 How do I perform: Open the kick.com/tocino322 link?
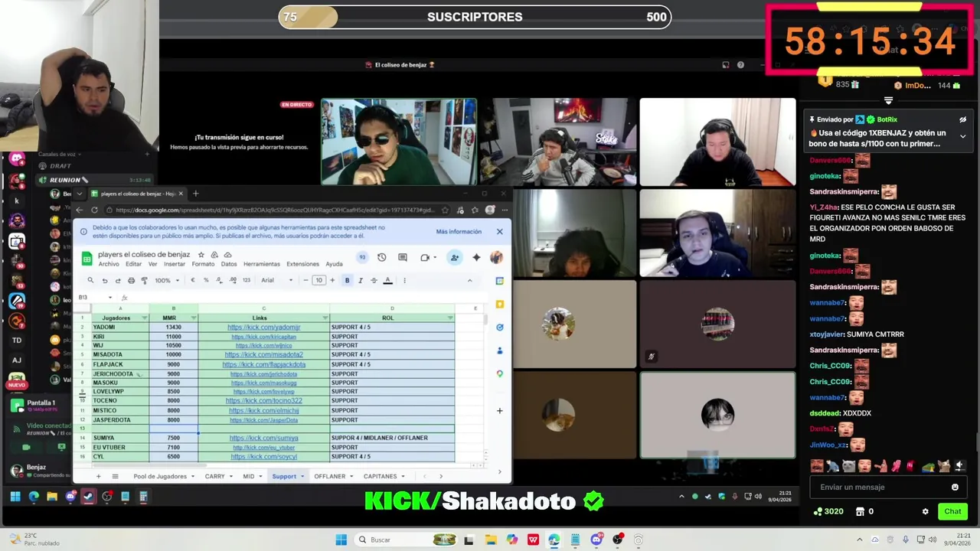[264, 401]
